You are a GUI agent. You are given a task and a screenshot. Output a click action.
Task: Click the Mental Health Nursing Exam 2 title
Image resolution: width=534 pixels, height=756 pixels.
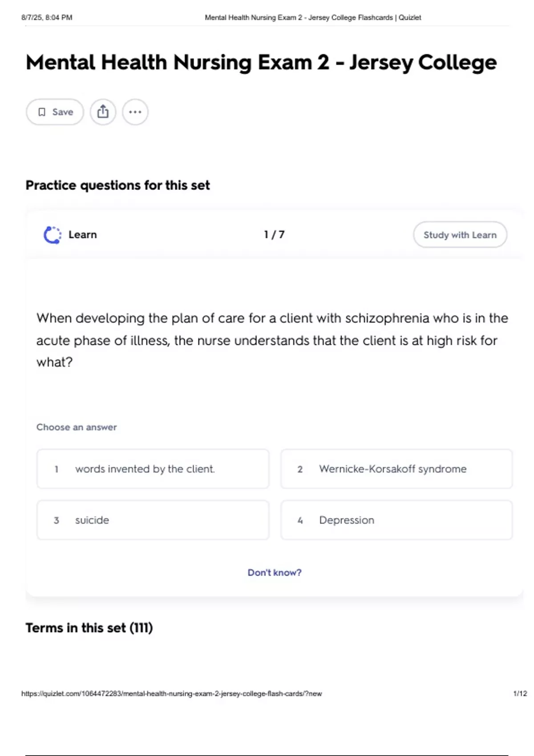coord(261,62)
